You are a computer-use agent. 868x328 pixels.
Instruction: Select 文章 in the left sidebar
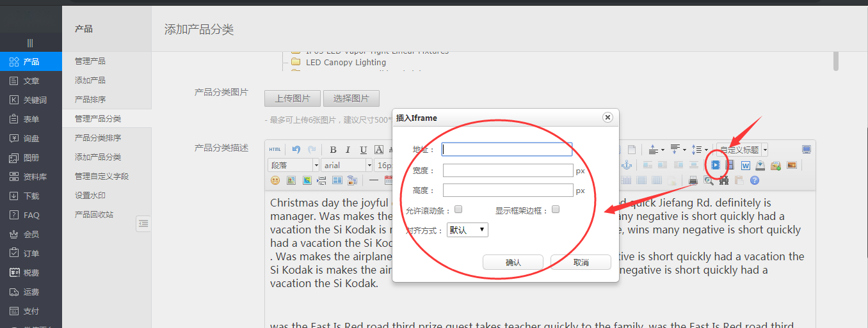[x=31, y=81]
